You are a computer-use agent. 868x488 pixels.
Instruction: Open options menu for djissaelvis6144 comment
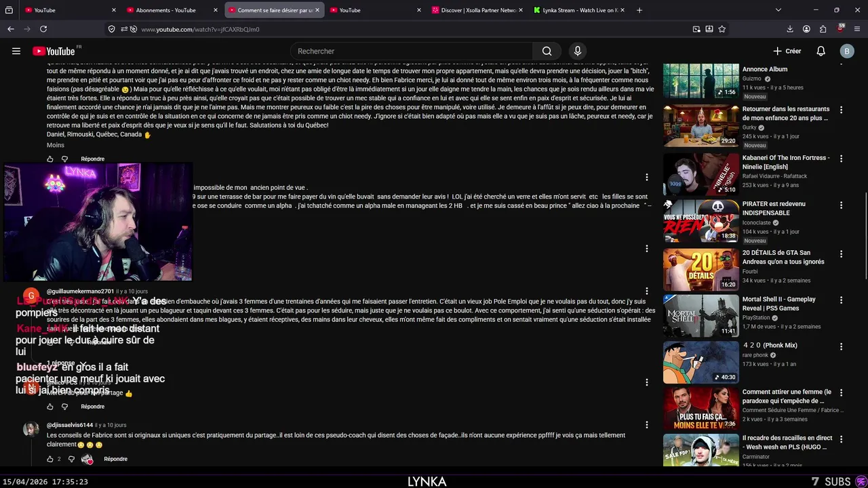point(647,425)
